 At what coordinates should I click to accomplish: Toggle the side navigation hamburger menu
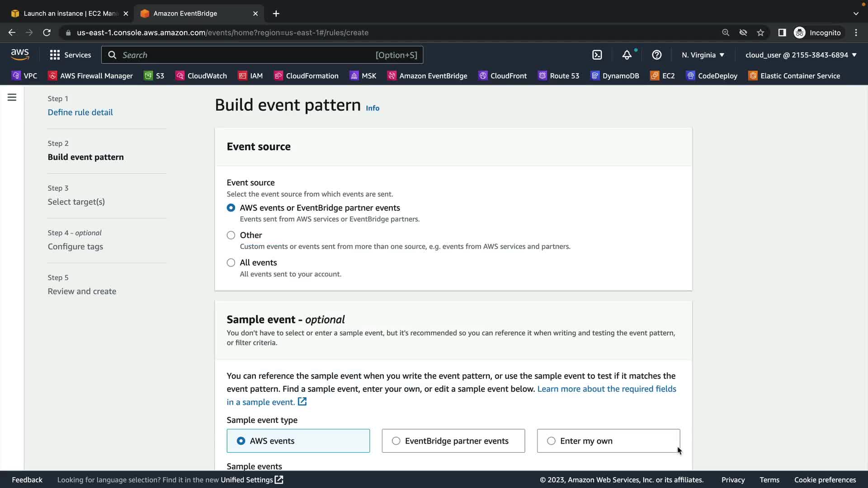pos(12,98)
